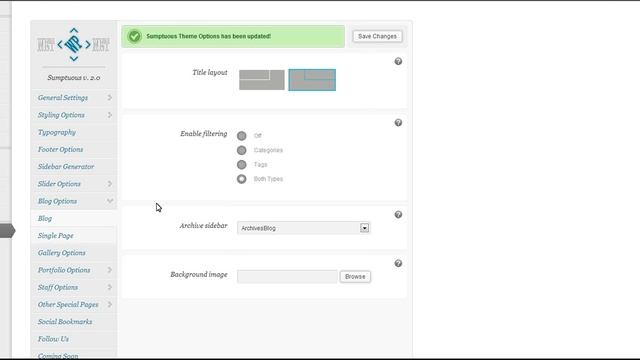Expand Slider Options submenu arrow
This screenshot has height=360, width=640.
click(109, 184)
